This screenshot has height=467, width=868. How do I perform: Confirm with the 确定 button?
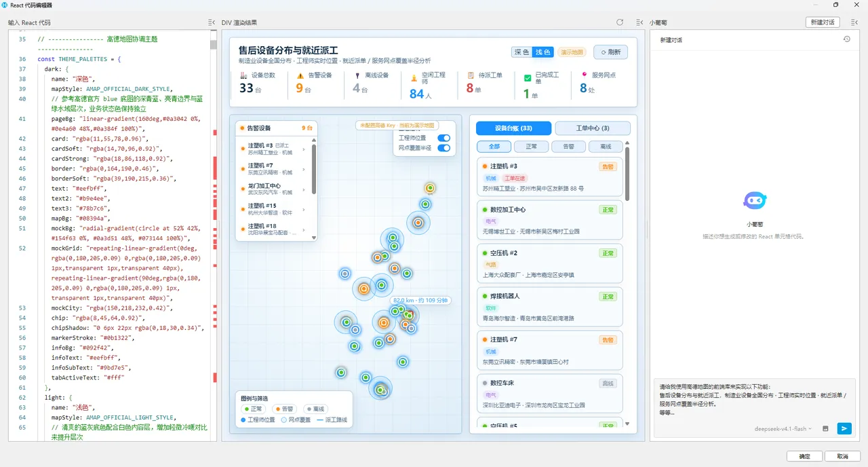point(804,456)
